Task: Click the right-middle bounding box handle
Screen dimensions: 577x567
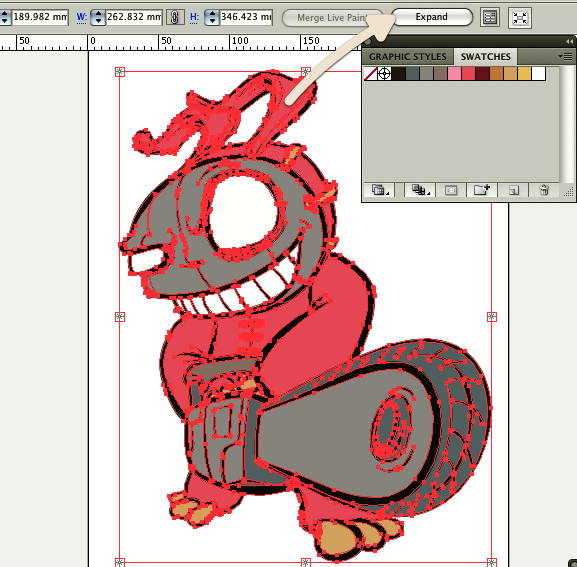Action: (492, 317)
